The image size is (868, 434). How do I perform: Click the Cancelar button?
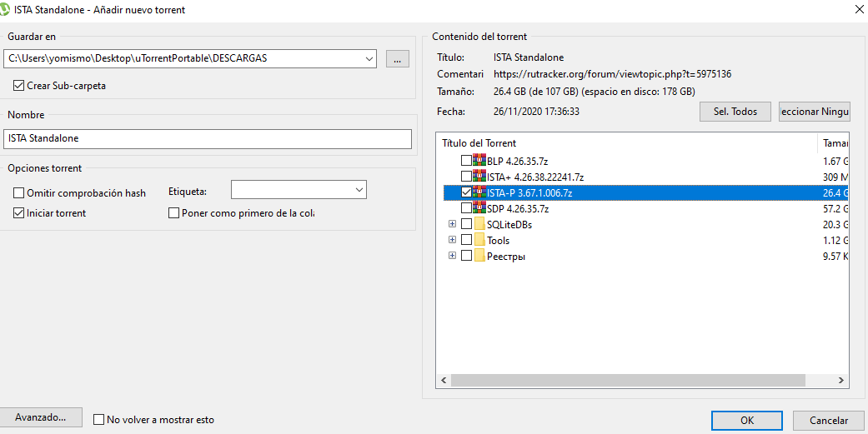click(828, 420)
